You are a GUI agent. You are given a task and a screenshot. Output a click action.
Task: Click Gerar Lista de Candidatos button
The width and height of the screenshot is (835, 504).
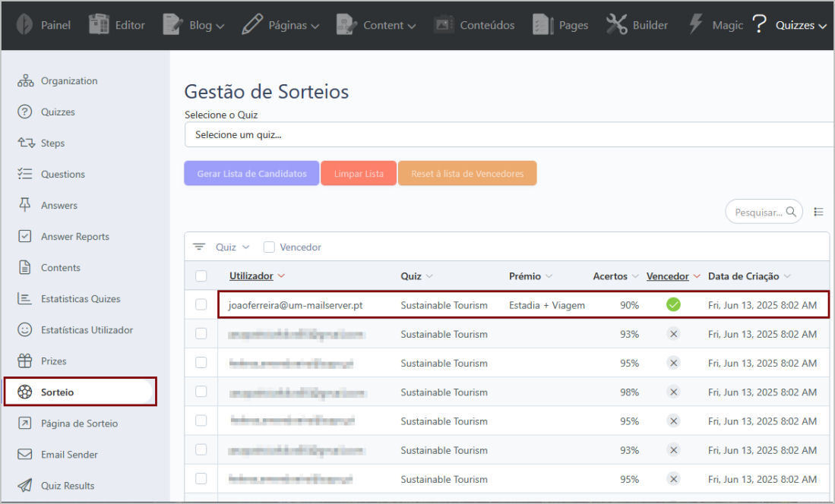pyautogui.click(x=251, y=174)
